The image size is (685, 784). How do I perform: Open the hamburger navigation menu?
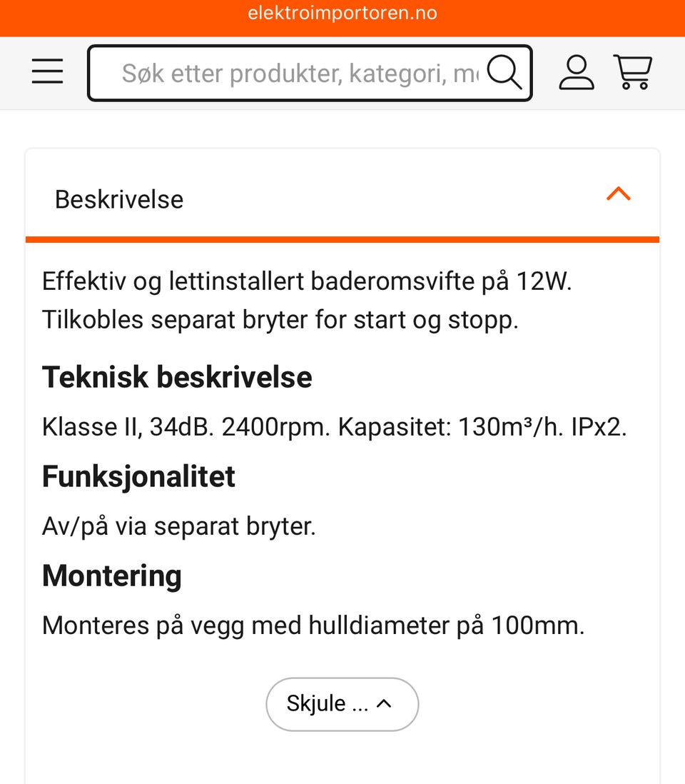[48, 72]
